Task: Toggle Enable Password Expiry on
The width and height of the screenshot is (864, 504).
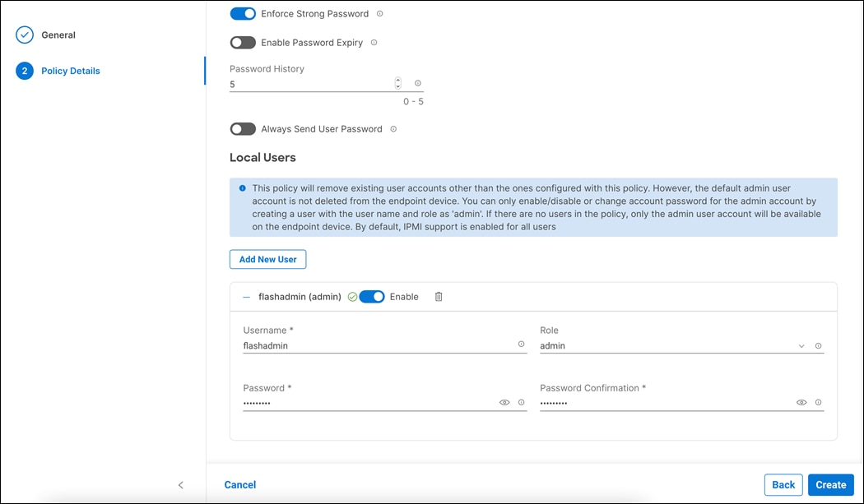Action: [x=243, y=42]
